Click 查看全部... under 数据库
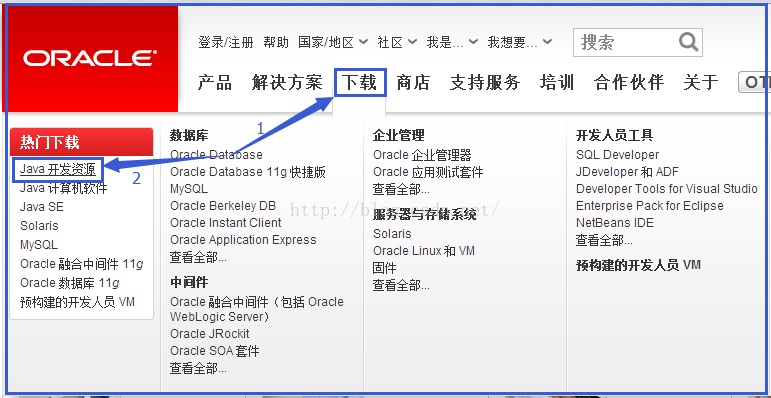The image size is (771, 398). tap(198, 257)
